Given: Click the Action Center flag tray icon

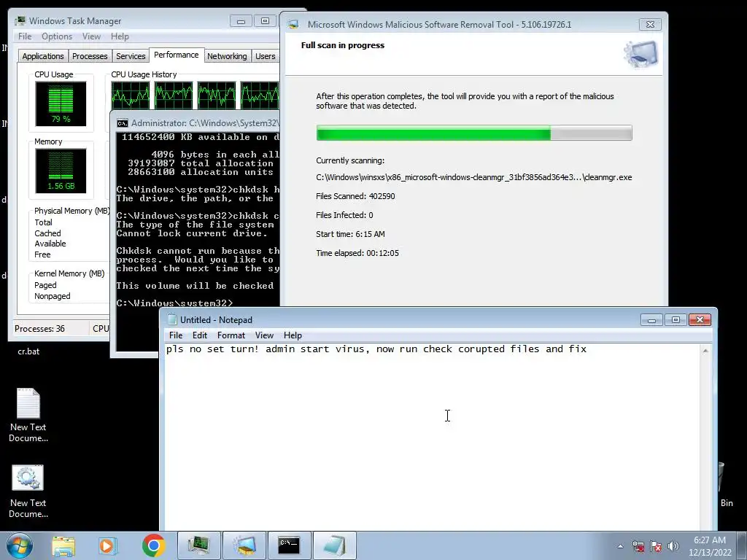Looking at the screenshot, I should pos(656,546).
